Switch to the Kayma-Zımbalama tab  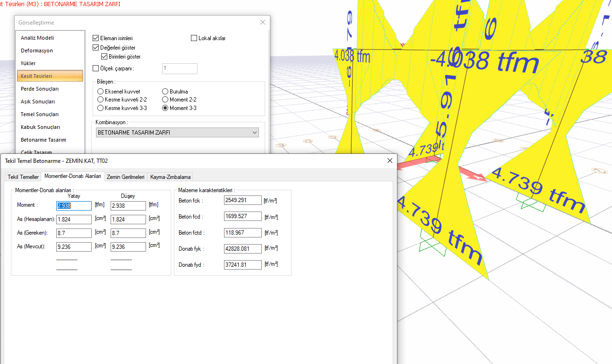(171, 177)
